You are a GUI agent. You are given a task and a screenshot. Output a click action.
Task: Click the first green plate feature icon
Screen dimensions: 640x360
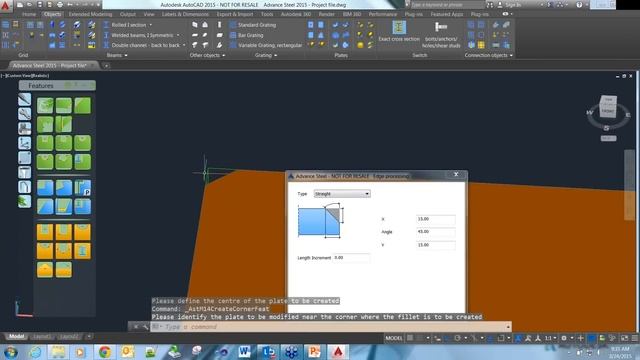click(x=45, y=105)
